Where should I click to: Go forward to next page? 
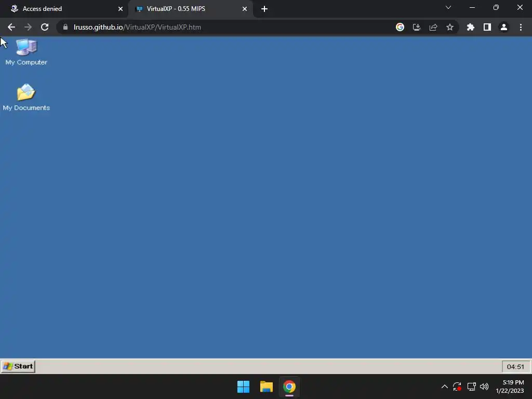click(28, 27)
